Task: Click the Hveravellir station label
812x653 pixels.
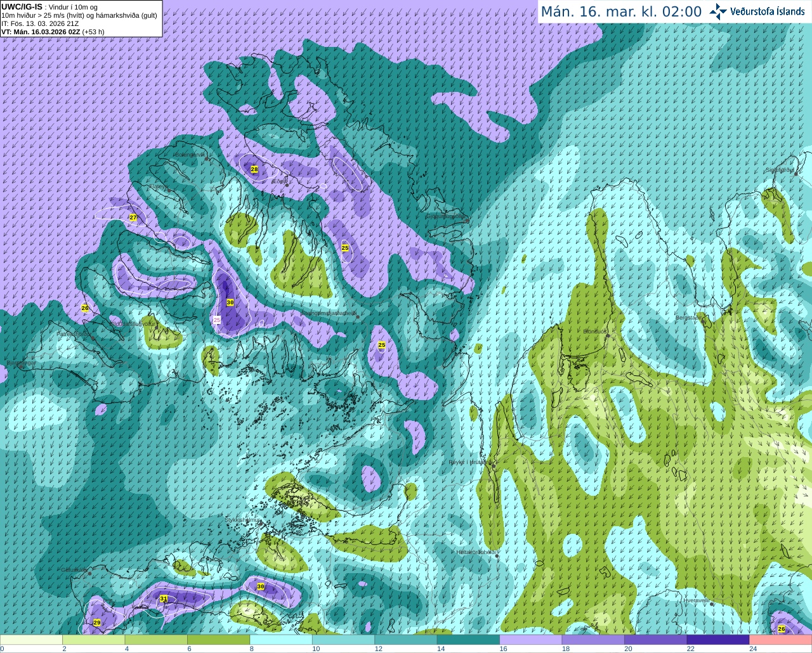Action: point(696,600)
